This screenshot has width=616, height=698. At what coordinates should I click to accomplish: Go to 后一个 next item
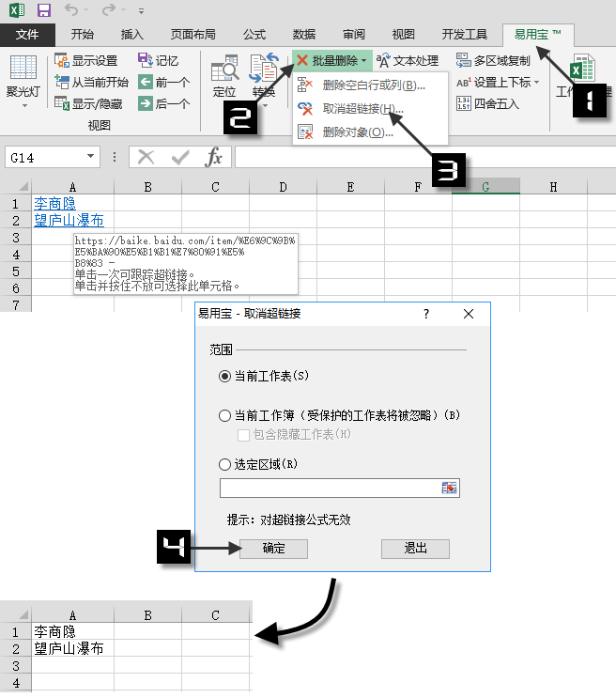pyautogui.click(x=164, y=103)
